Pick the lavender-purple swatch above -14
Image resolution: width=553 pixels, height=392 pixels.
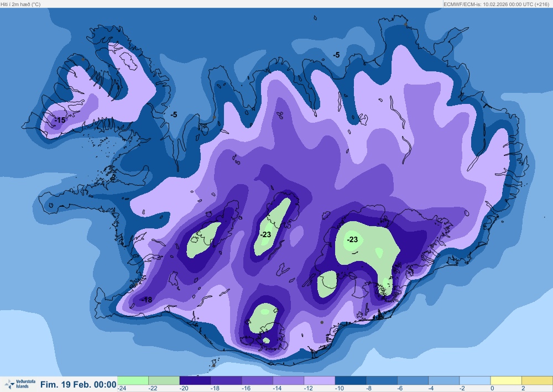click(288, 380)
